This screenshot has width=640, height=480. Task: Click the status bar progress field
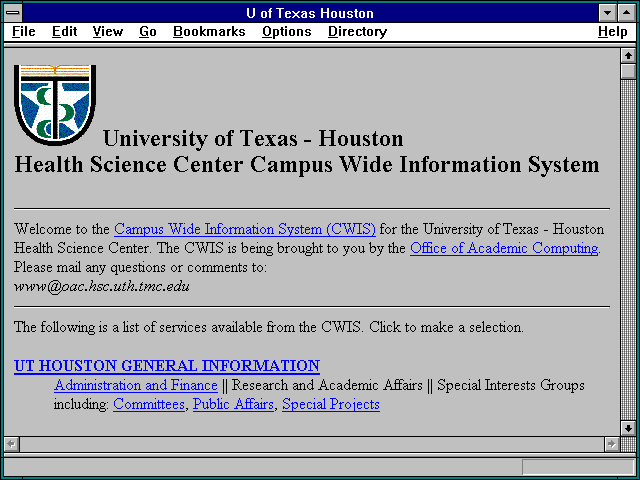(x=578, y=467)
